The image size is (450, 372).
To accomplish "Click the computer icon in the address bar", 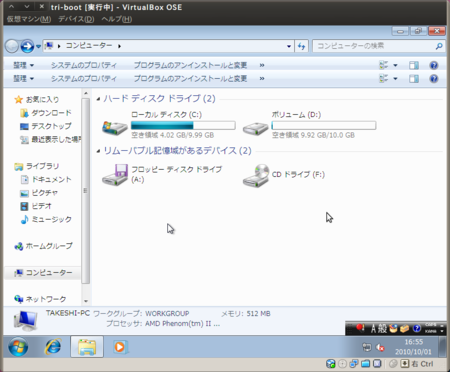I will pyautogui.click(x=49, y=46).
